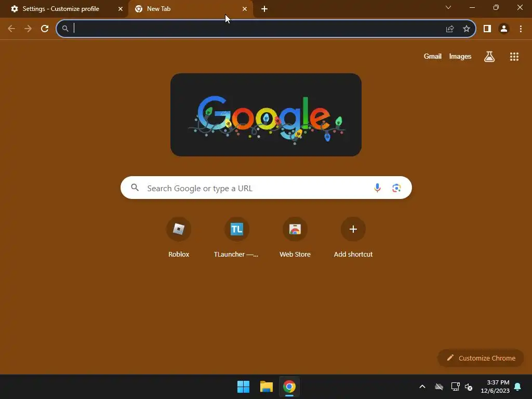Select the New Tab tab
This screenshot has width=532, height=399.
190,9
